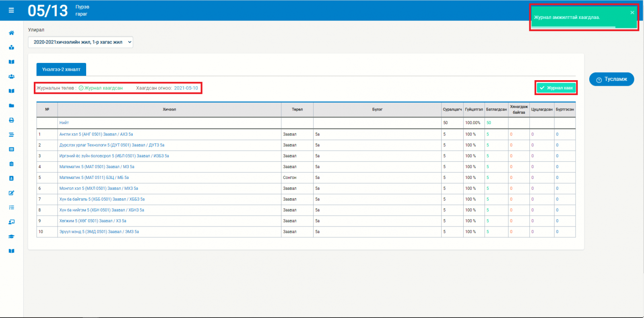Select the Үнэлгээ-2 хяналт tab
This screenshot has width=644, height=318.
point(61,69)
